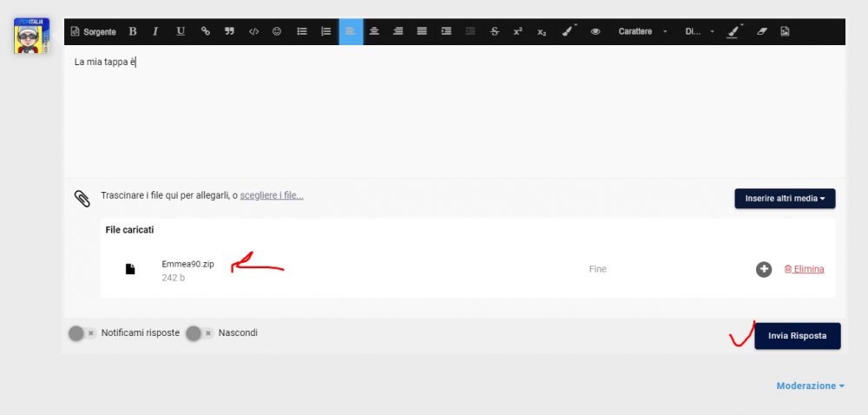The height and width of the screenshot is (415, 868).
Task: Insert a code snippet
Action: click(253, 32)
